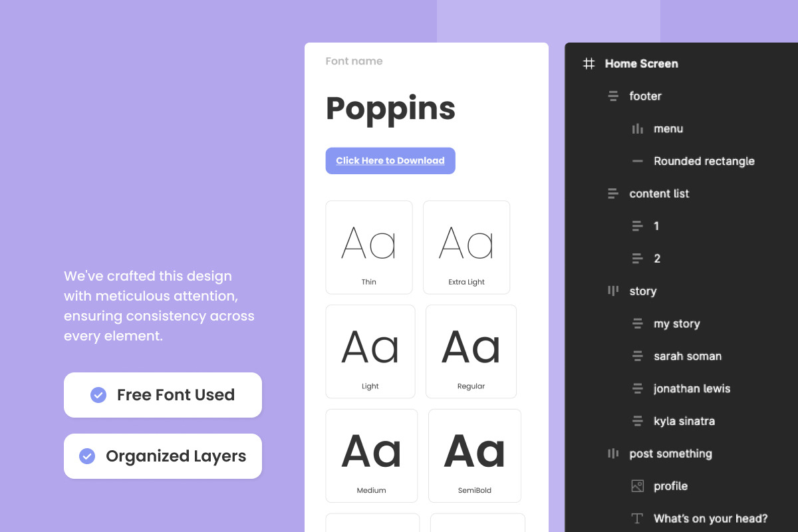The height and width of the screenshot is (532, 798).
Task: Click the frame icon beside Home Screen
Action: [x=589, y=64]
